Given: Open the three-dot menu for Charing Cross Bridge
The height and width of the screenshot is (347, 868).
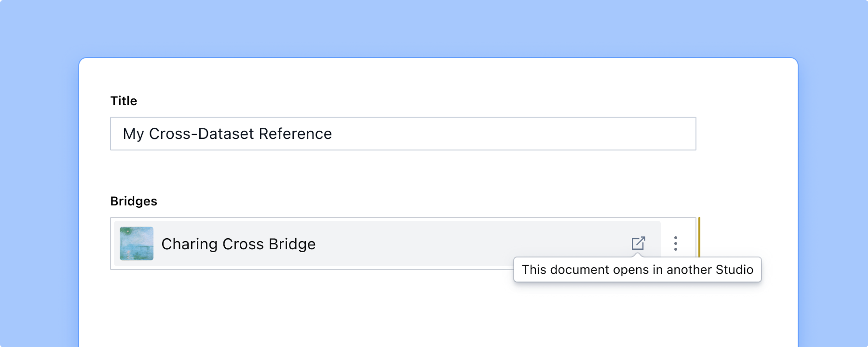Looking at the screenshot, I should [675, 243].
